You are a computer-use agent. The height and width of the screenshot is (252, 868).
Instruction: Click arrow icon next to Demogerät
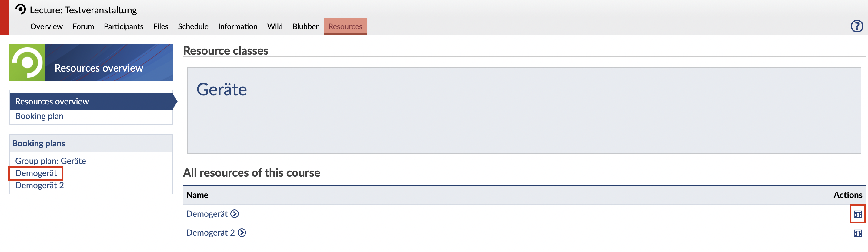(x=235, y=214)
